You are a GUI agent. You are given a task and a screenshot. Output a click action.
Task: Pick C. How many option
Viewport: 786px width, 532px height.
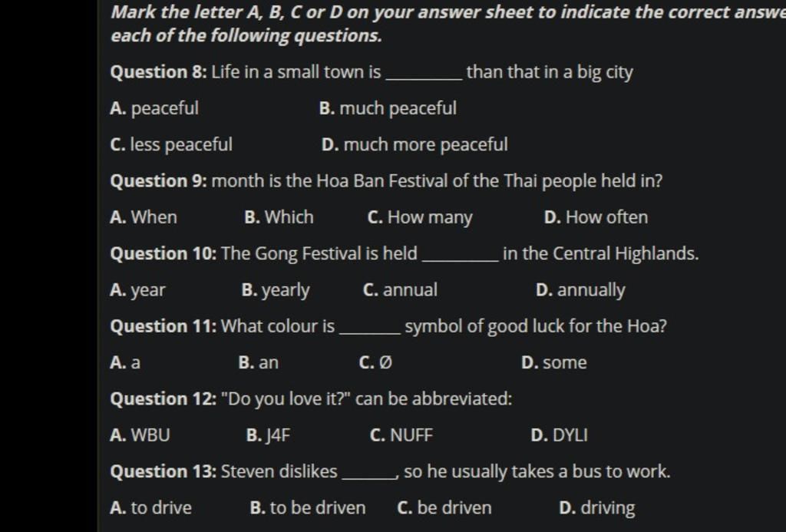420,217
